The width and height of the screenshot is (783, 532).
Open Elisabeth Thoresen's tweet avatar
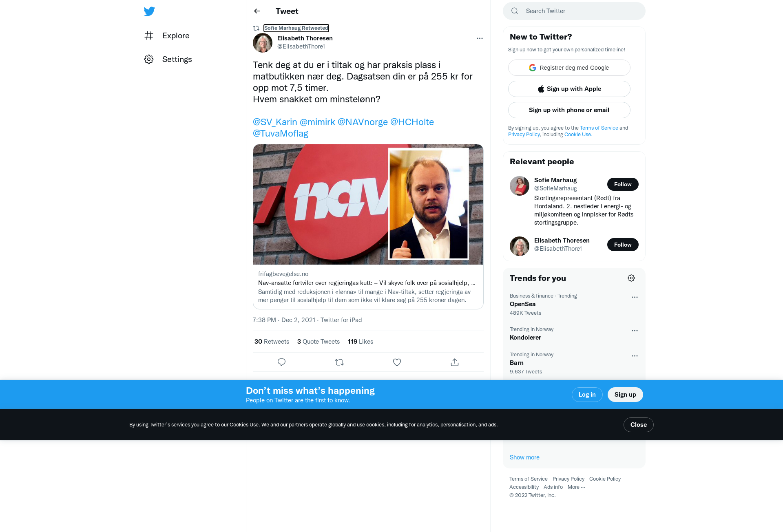263,43
